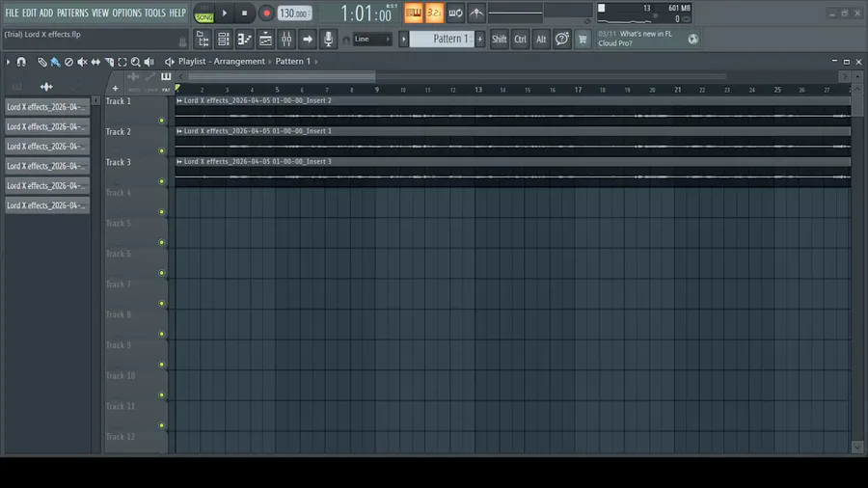This screenshot has width=868, height=488.
Task: Click the Ctrl key button
Action: tap(520, 40)
